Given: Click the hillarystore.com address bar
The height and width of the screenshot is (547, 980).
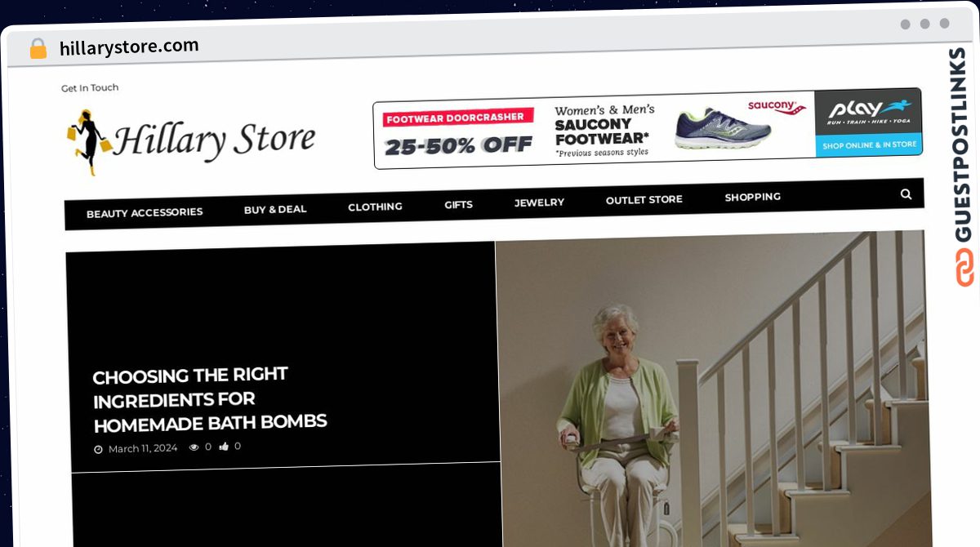Looking at the screenshot, I should tap(129, 47).
